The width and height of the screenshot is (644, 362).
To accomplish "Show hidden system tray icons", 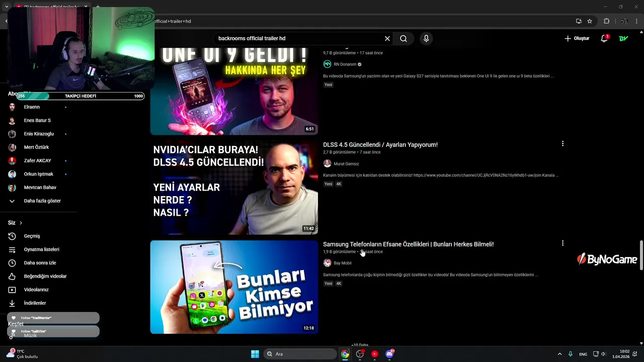I will (559, 354).
